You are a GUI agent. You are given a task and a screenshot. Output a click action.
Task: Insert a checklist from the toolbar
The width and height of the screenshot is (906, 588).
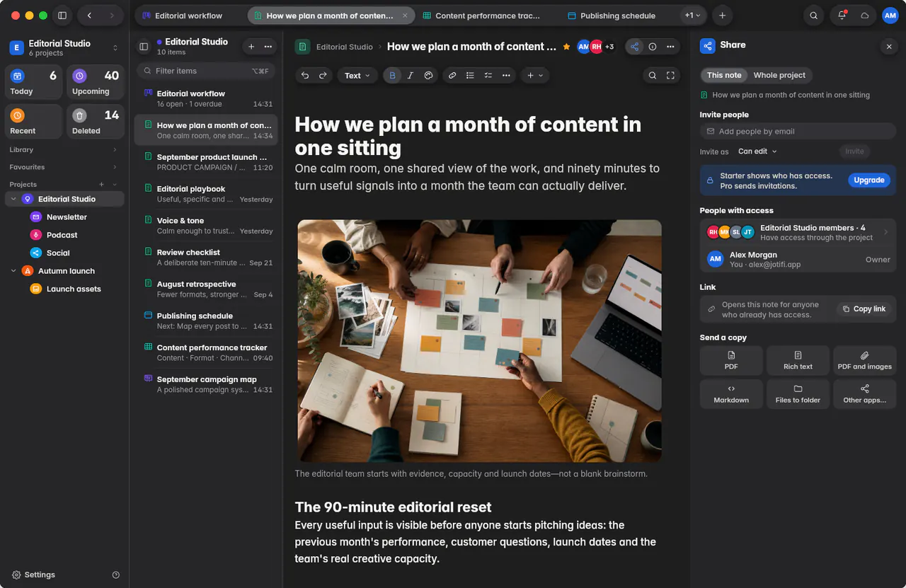tap(488, 76)
